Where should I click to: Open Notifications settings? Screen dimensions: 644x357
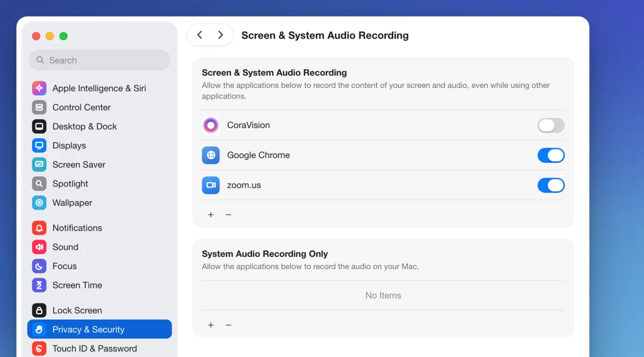click(x=99, y=228)
